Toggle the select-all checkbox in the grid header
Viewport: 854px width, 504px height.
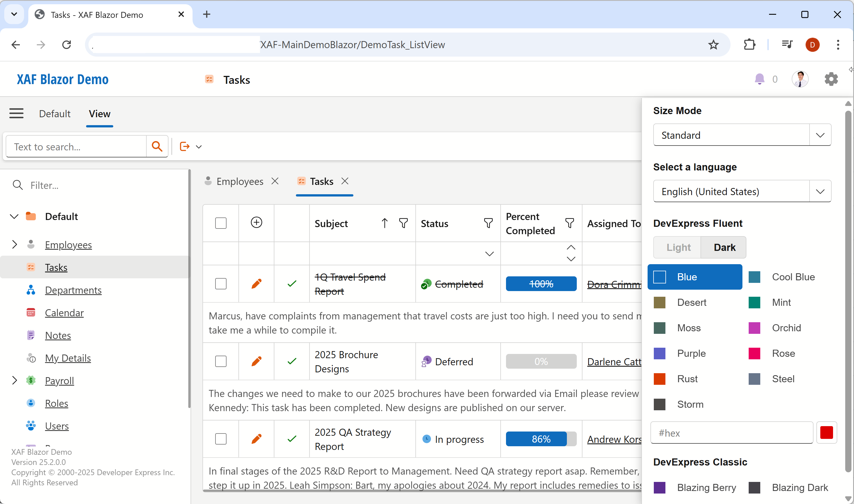[x=221, y=223]
